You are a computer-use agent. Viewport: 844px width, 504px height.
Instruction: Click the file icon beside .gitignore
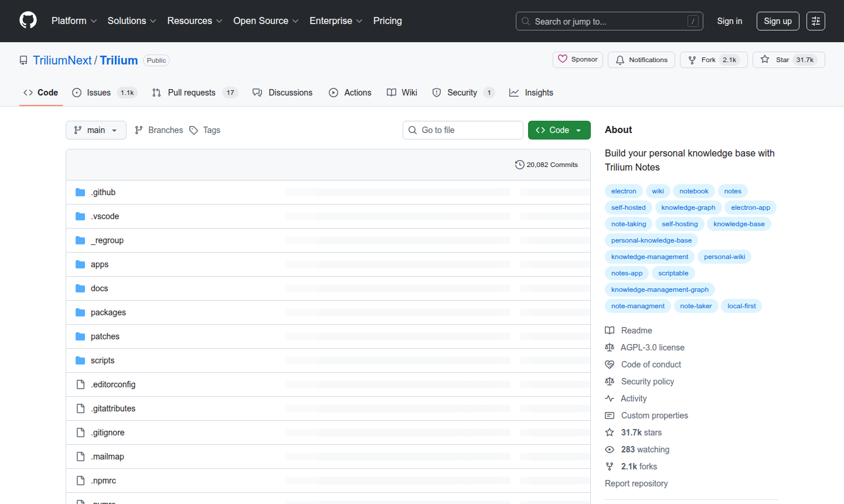[80, 433]
